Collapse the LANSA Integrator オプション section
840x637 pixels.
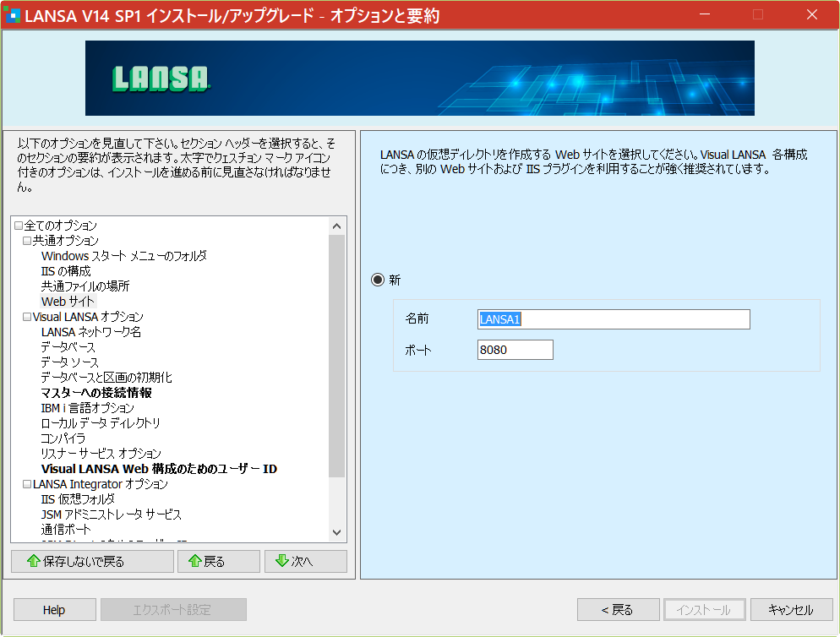point(27,484)
